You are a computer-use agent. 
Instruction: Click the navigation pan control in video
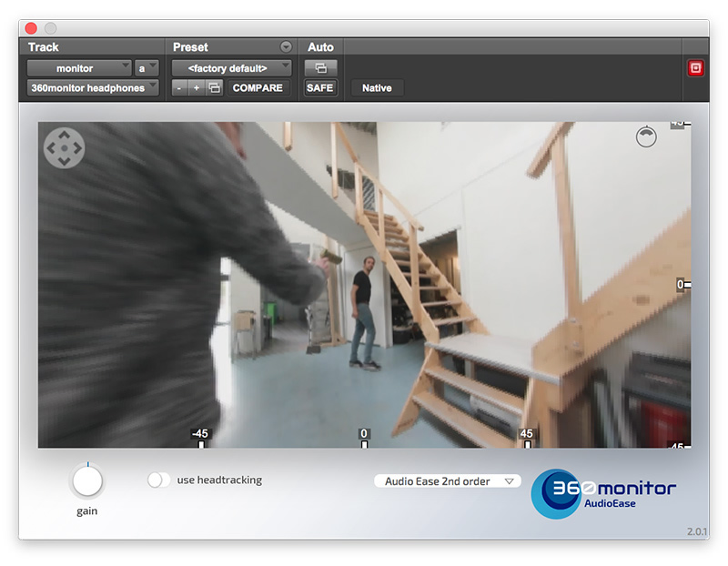tap(64, 148)
